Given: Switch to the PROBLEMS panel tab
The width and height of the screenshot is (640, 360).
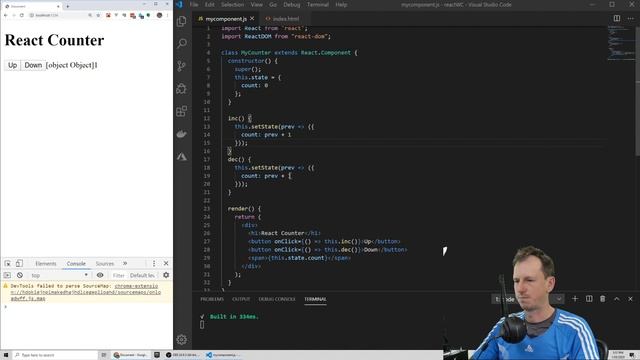Looking at the screenshot, I should [x=212, y=299].
